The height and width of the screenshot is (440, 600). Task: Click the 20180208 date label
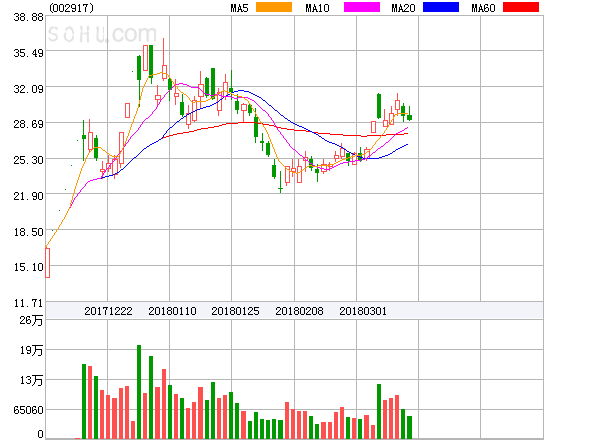(x=299, y=311)
